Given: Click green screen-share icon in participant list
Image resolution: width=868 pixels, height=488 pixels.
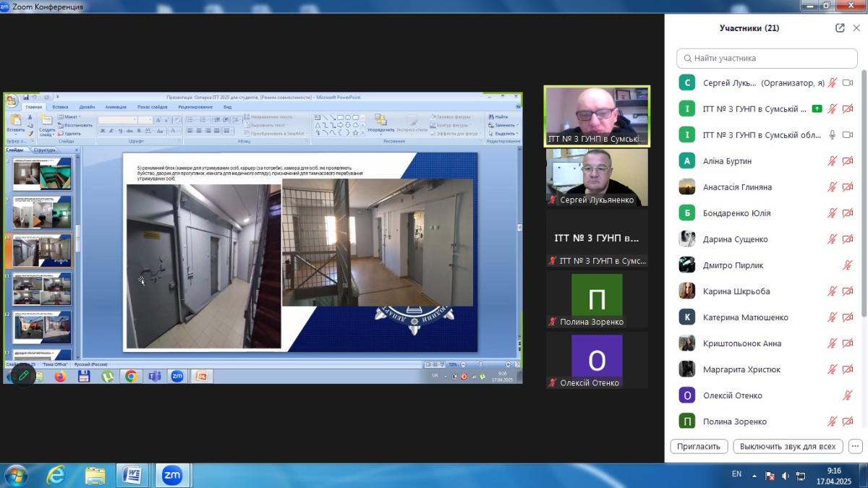Looking at the screenshot, I should click(x=817, y=109).
